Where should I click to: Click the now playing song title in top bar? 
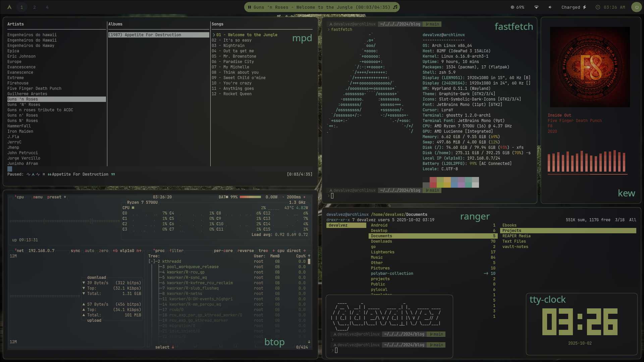point(322,7)
